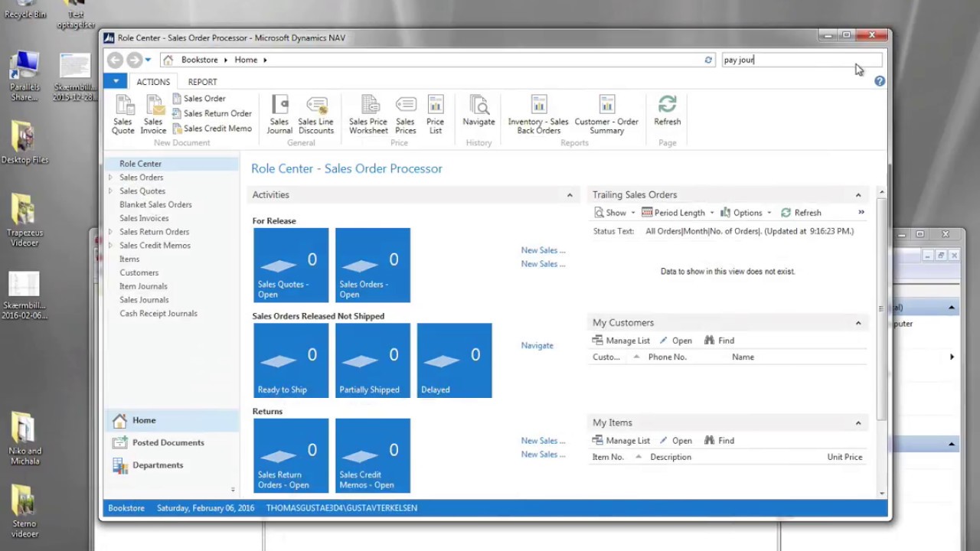Image resolution: width=980 pixels, height=551 pixels.
Task: Click the Sales Credit Memo ribbon action
Action: 212,129
